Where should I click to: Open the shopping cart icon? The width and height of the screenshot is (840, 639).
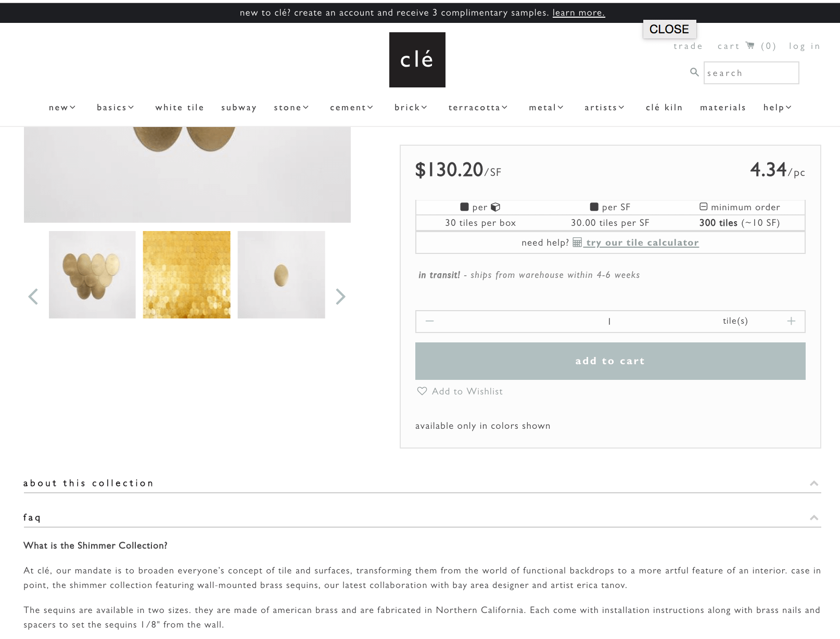[x=749, y=46]
